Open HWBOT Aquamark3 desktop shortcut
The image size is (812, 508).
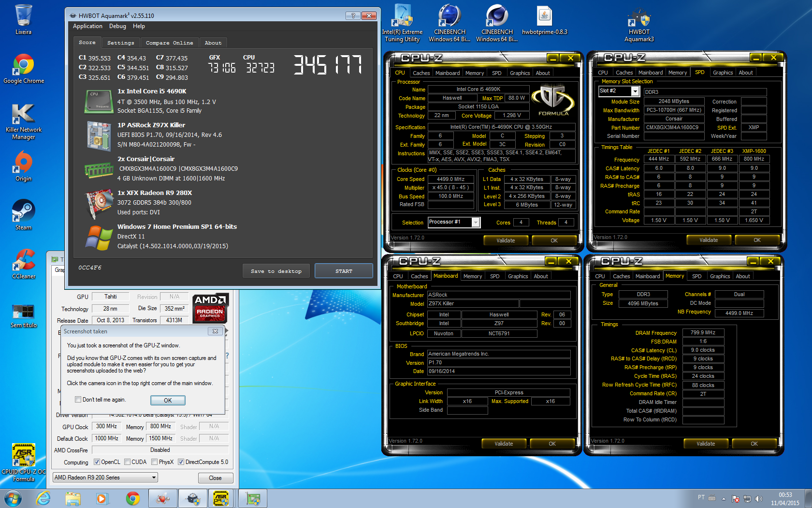(x=639, y=25)
